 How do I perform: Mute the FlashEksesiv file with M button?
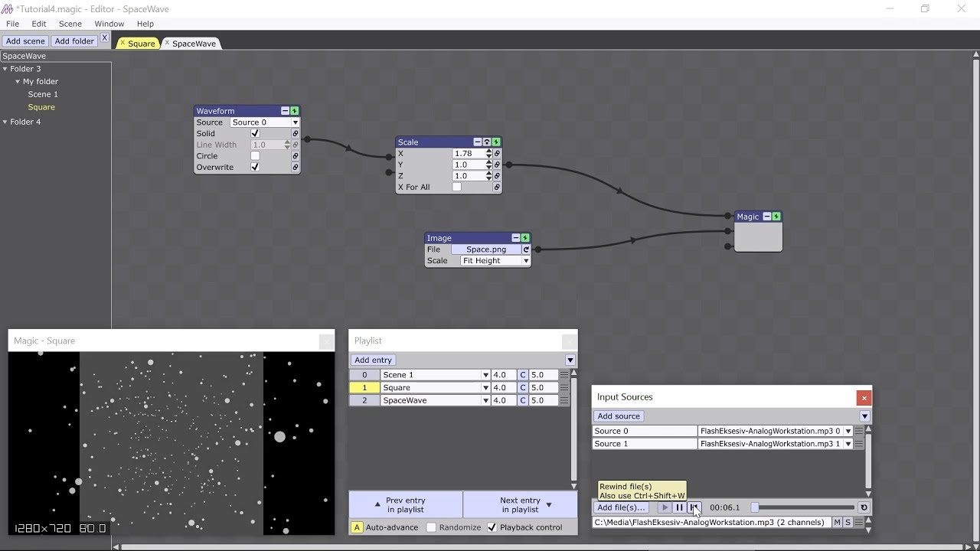tap(837, 522)
